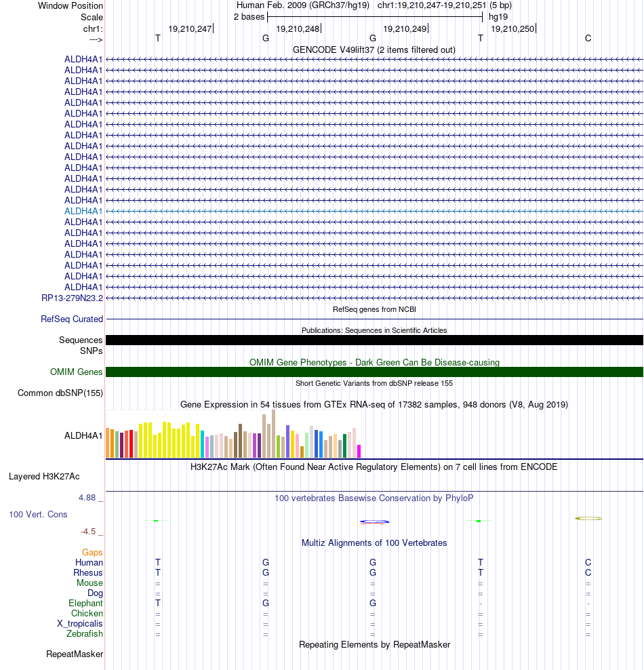This screenshot has height=670, width=644.
Task: Click the hg19 text beside the scale bar
Action: click(498, 17)
